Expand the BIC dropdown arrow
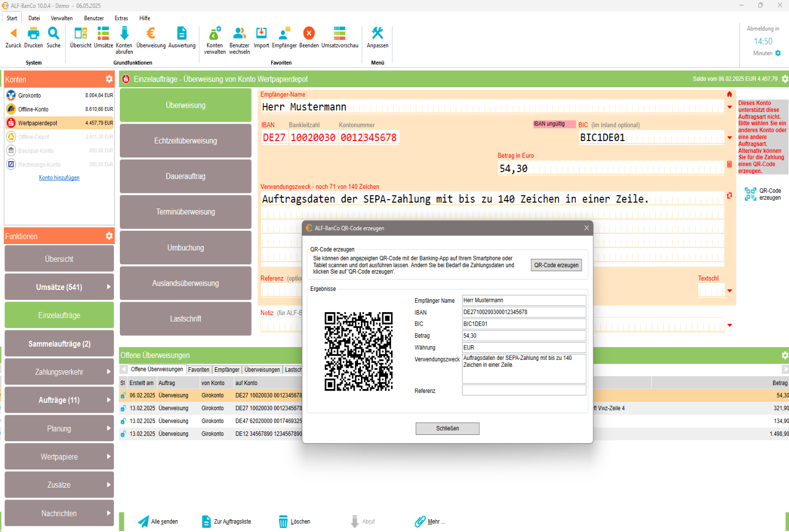This screenshot has height=532, width=789. coord(729,138)
